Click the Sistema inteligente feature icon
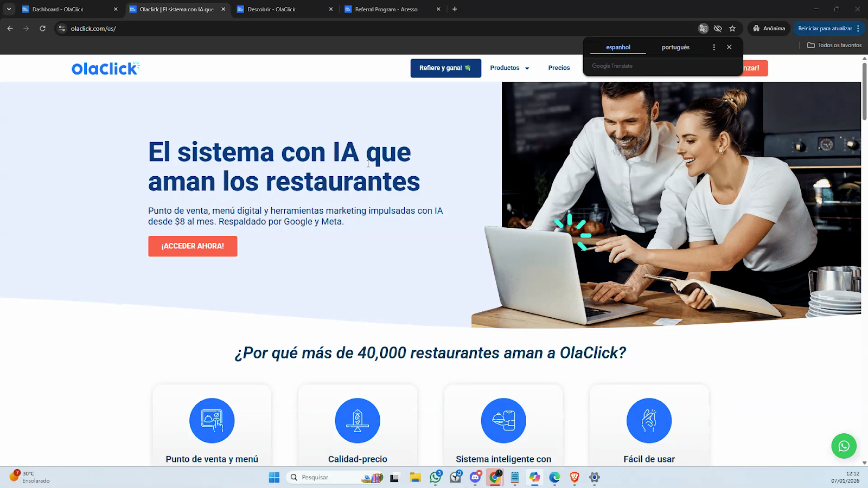 coord(503,421)
